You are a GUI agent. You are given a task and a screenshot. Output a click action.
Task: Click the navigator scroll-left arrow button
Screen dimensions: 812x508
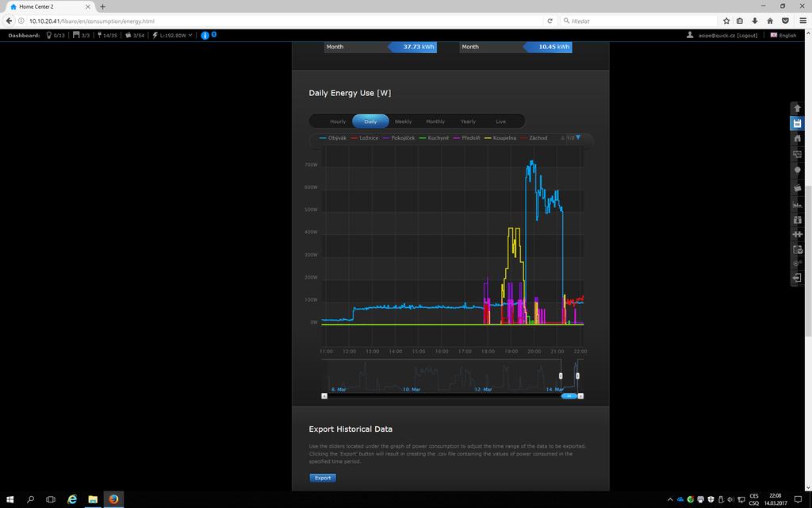(324, 396)
